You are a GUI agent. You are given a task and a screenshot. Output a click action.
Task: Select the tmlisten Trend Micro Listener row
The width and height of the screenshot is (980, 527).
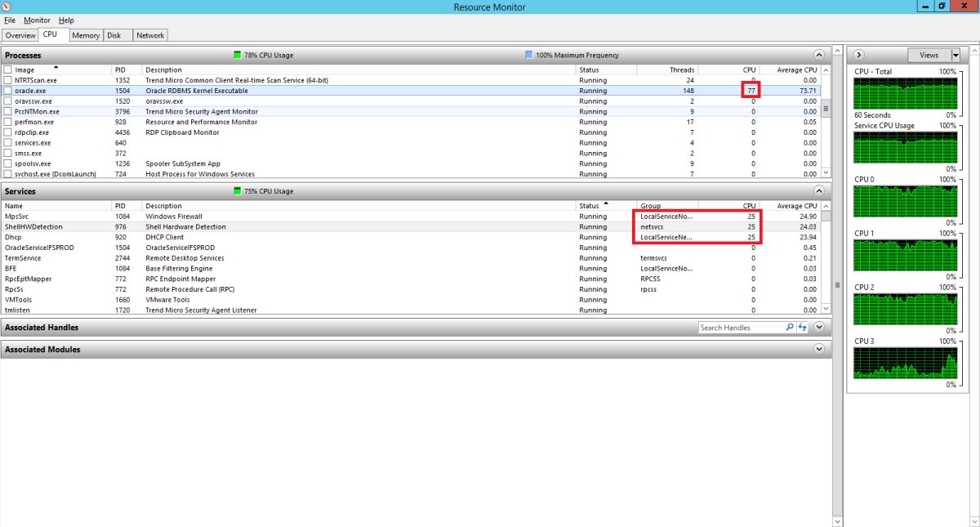[411, 310]
